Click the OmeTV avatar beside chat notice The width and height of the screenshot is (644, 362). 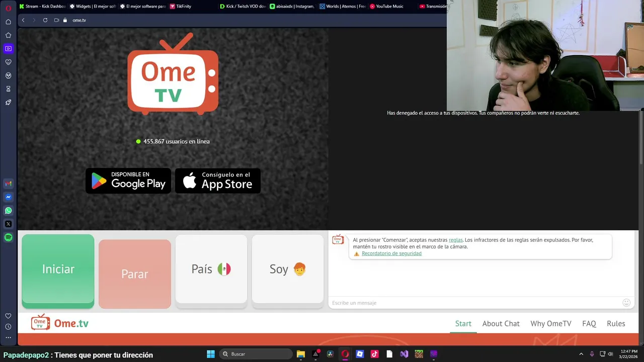pyautogui.click(x=338, y=239)
